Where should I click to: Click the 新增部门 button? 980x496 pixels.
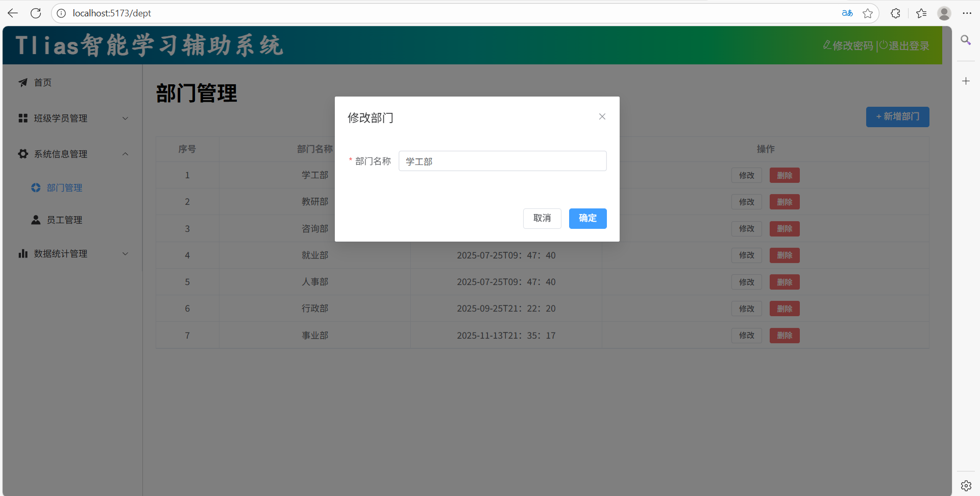897,116
